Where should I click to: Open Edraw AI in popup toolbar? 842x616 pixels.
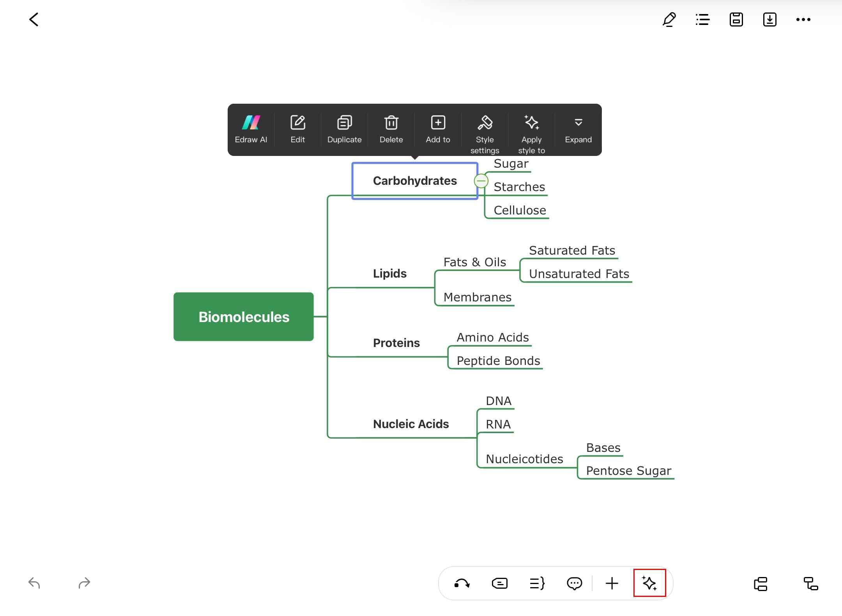tap(251, 129)
